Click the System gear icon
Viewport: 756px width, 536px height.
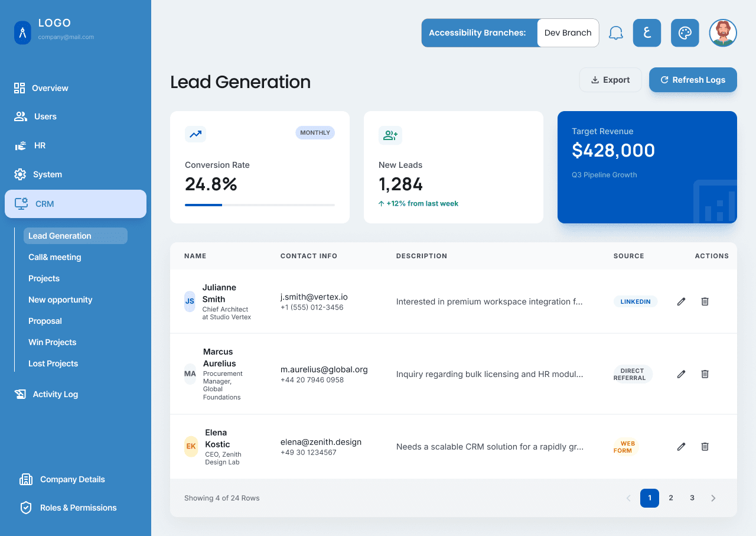[20, 174]
